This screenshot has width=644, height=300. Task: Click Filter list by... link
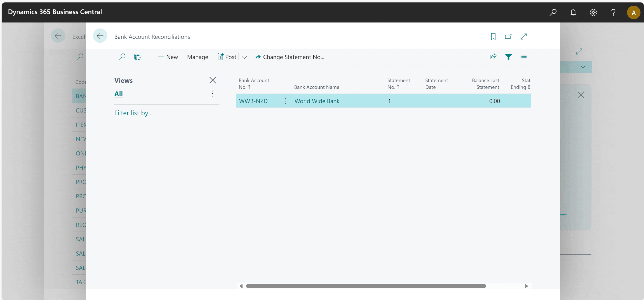pos(133,113)
